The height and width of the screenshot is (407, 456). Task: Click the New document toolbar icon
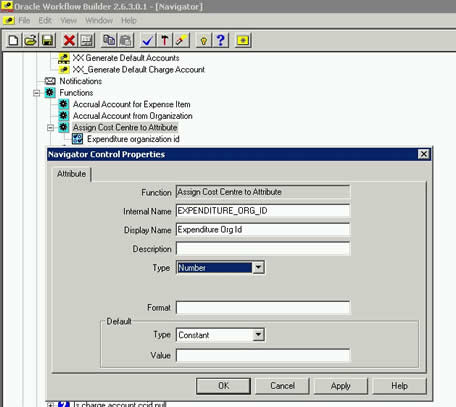pyautogui.click(x=13, y=40)
